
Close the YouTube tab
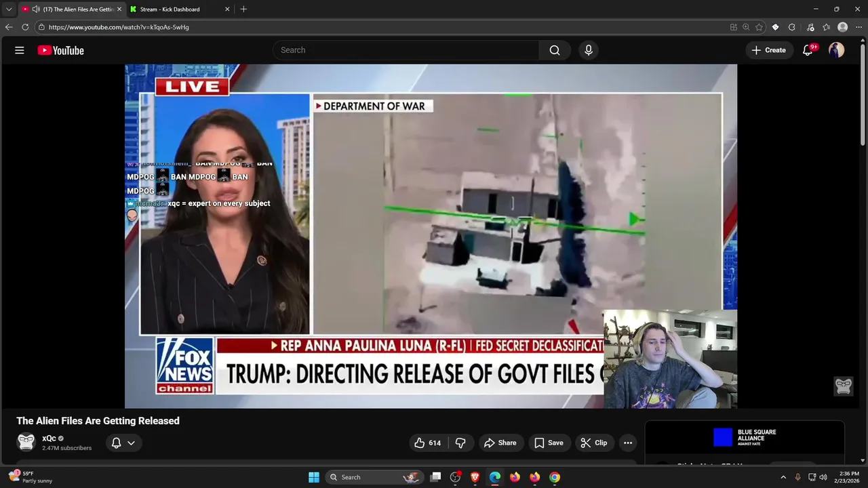point(119,9)
